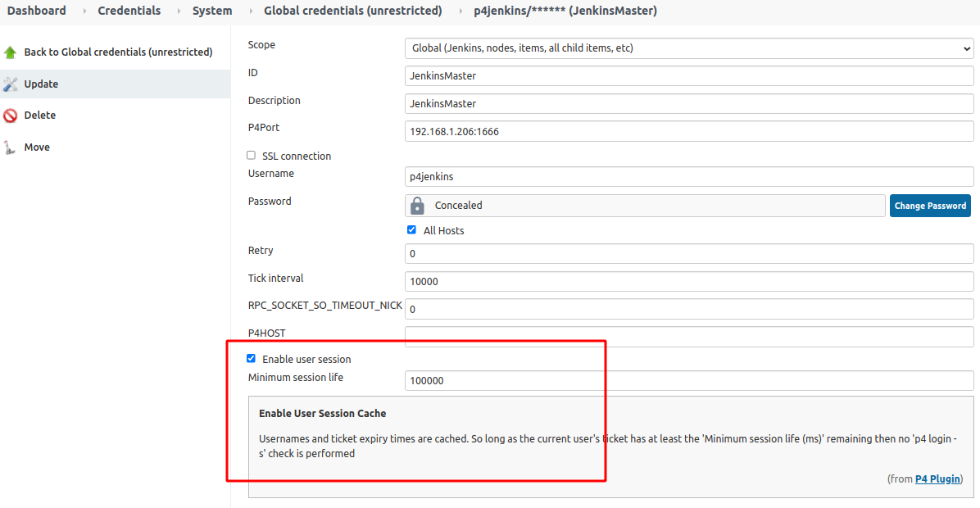Click the Minimum session life field
Viewport: 980px width, 508px height.
point(688,381)
